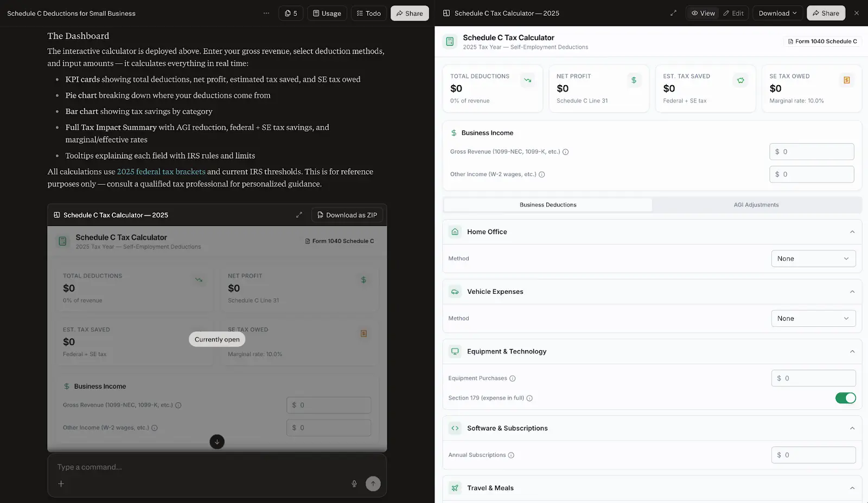Disable the Section 179 toggle

(845, 398)
